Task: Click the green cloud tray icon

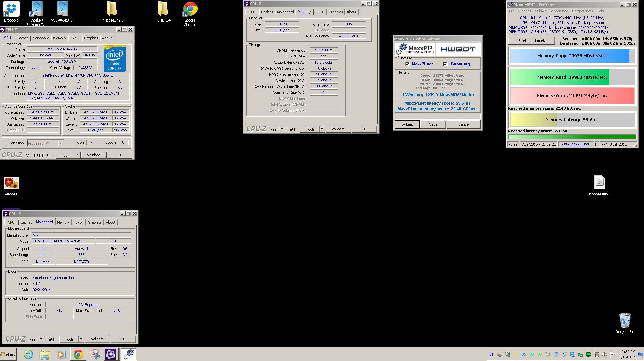Action: click(x=588, y=354)
